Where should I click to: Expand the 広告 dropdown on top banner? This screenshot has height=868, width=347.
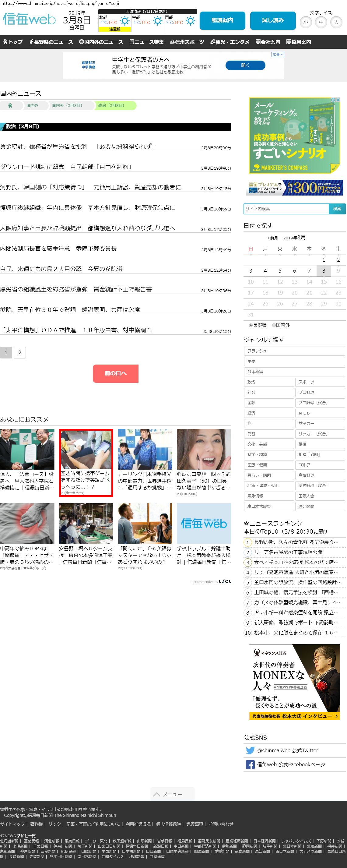click(x=278, y=54)
